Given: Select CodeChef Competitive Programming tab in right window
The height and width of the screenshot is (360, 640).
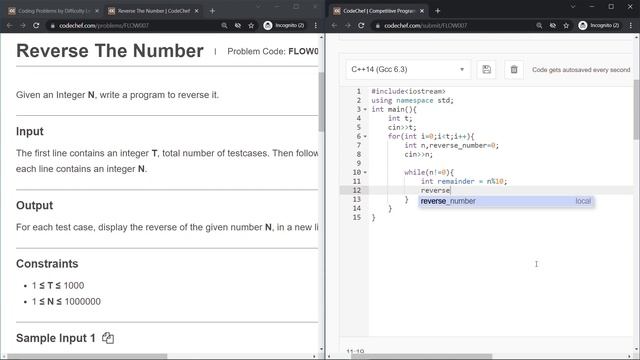Looking at the screenshot, I should pos(380,11).
